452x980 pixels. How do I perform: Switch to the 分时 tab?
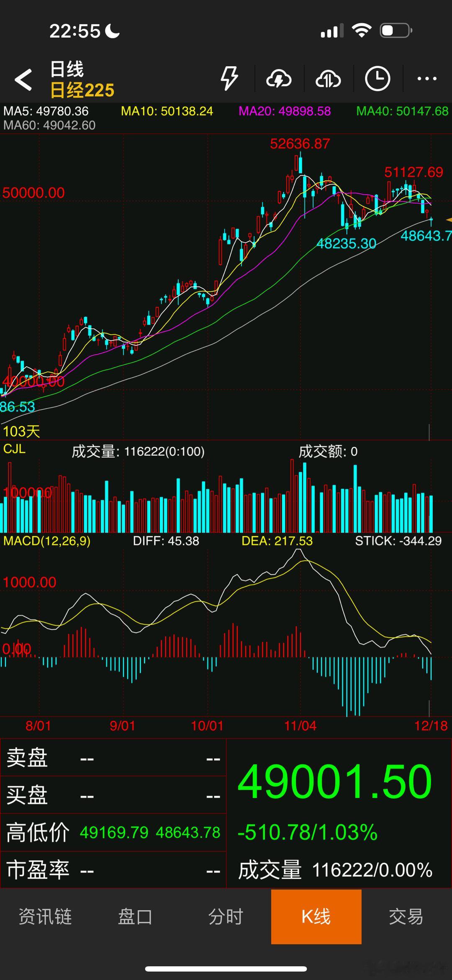tap(226, 916)
